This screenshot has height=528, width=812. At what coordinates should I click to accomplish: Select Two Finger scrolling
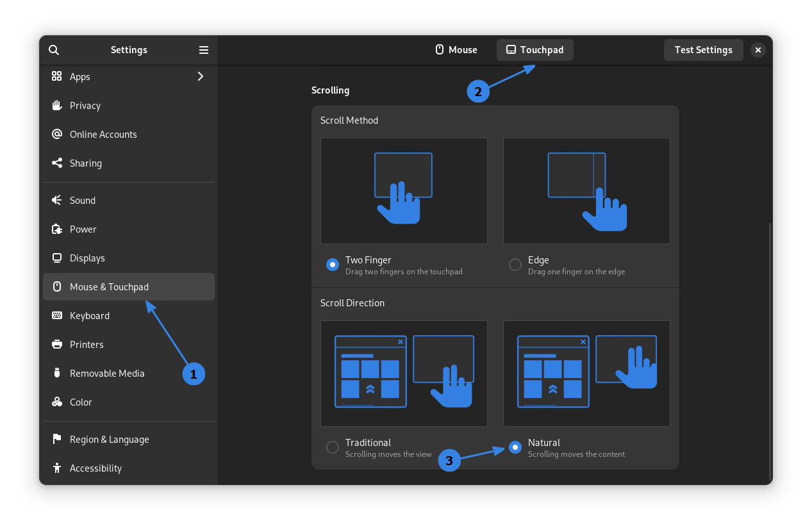tap(332, 264)
